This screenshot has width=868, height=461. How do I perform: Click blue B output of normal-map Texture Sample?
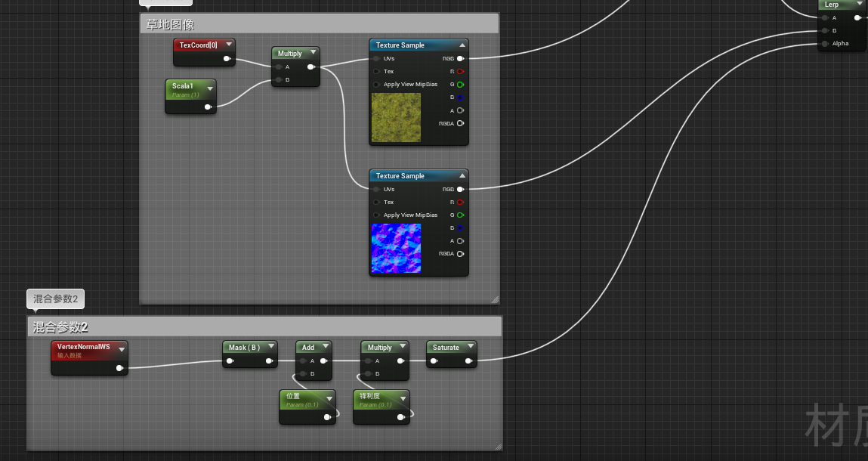click(461, 227)
